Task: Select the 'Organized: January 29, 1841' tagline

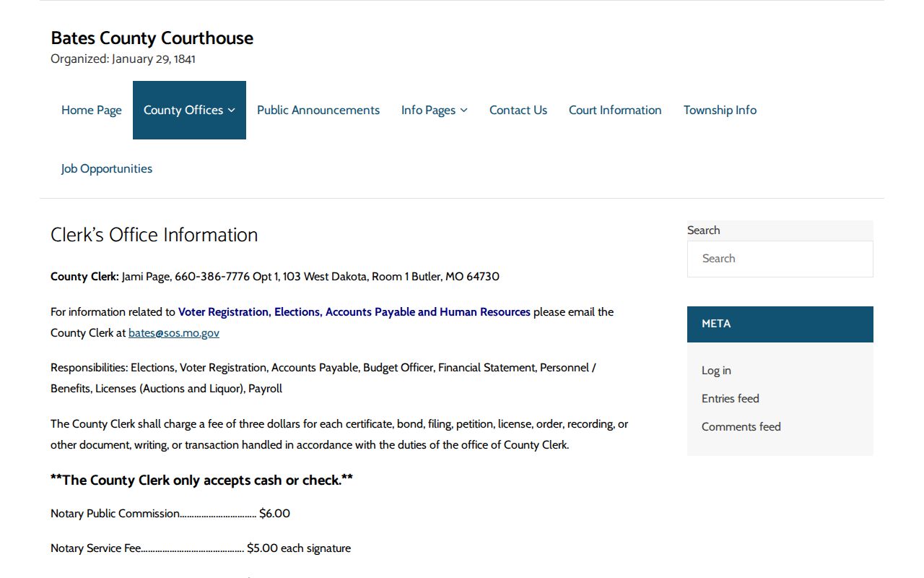Action: coord(123,59)
